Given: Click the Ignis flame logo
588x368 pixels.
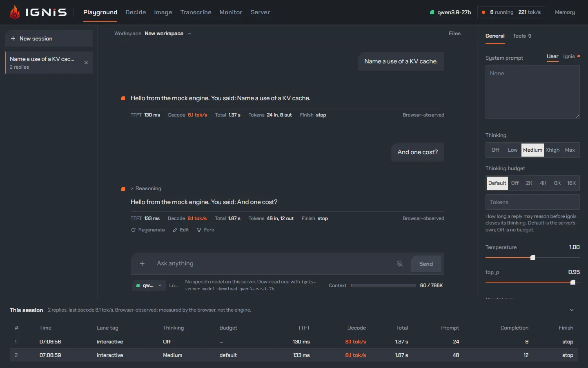Looking at the screenshot, I should coord(15,12).
